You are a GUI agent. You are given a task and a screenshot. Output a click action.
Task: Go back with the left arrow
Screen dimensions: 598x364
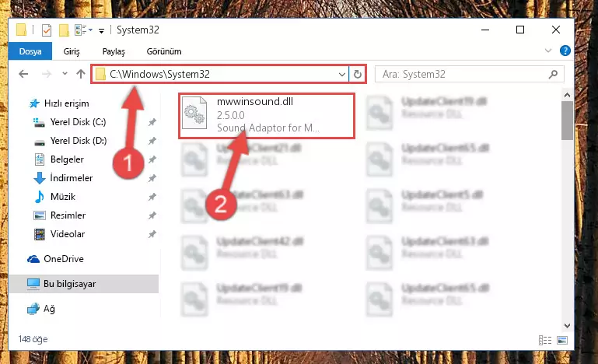[x=23, y=74]
